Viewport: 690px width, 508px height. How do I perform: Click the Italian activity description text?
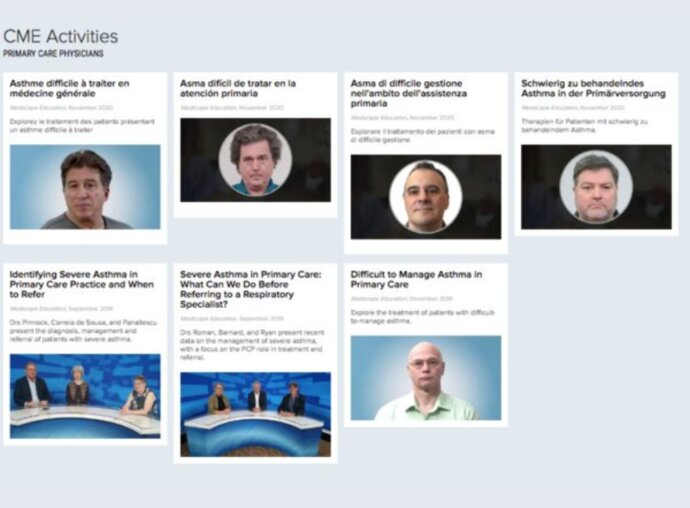422,136
